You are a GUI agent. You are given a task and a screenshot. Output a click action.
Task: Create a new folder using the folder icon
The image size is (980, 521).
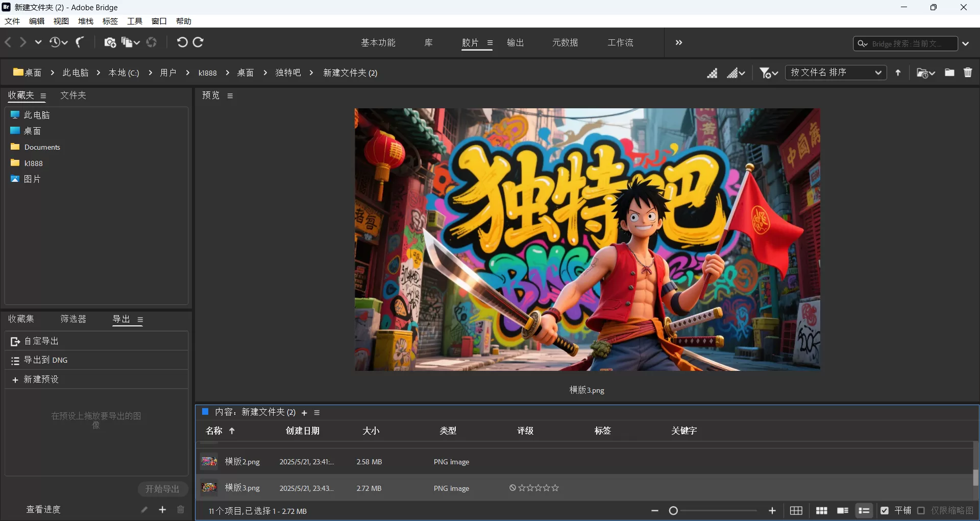point(949,73)
